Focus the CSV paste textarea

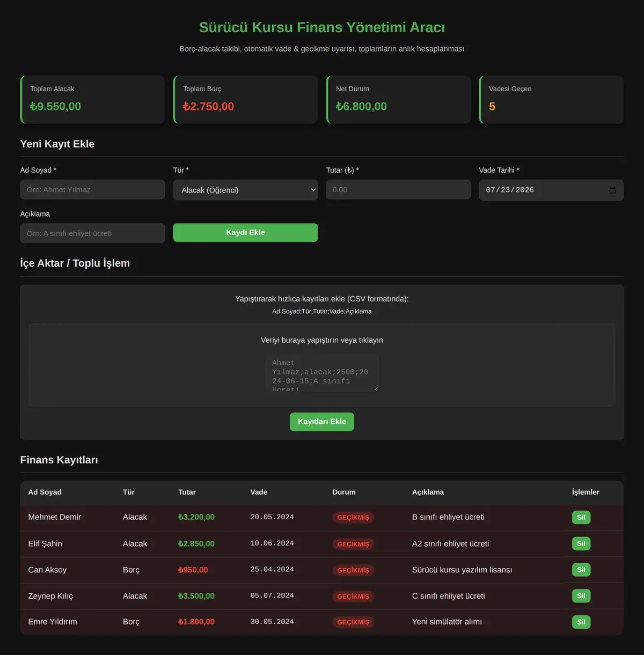[322, 373]
